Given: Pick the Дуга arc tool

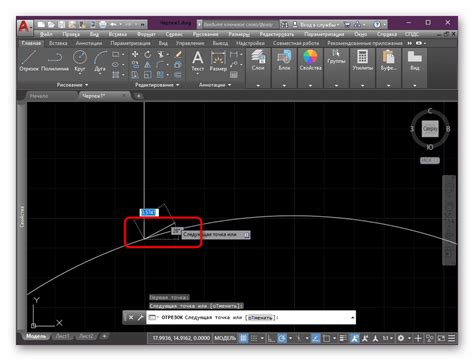Looking at the screenshot, I should [x=100, y=61].
